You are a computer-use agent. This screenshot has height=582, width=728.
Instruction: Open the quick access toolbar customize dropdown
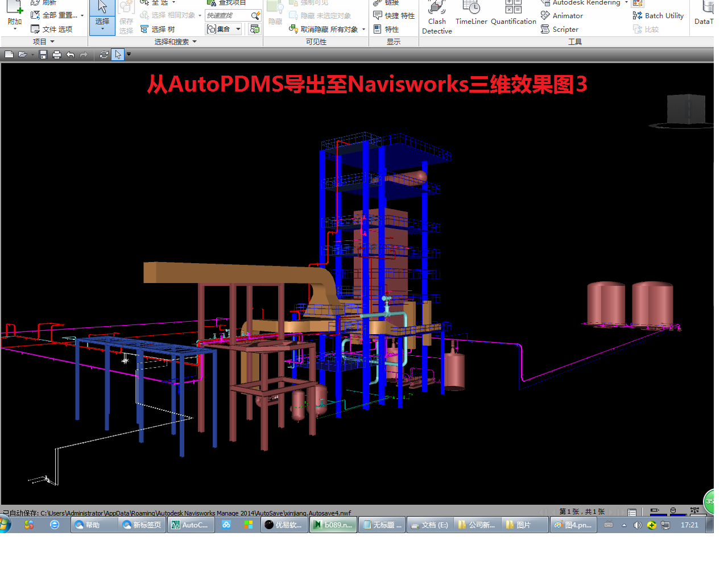click(x=129, y=55)
